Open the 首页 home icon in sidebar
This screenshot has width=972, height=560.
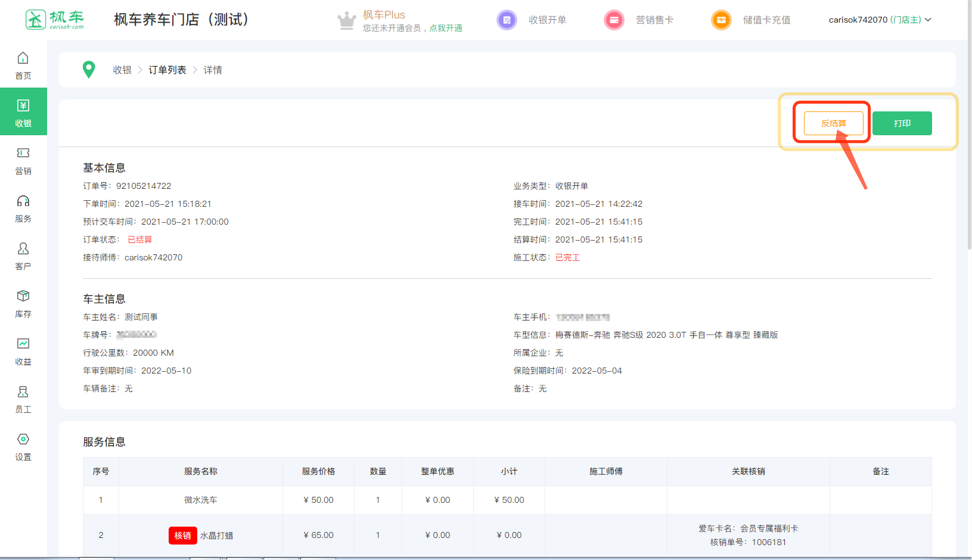click(23, 58)
